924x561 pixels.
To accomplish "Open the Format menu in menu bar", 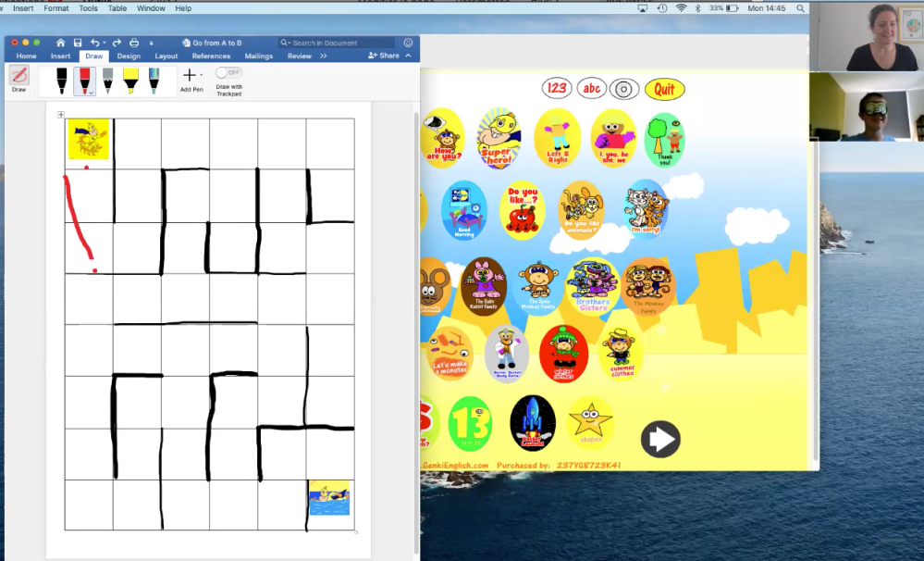I will click(55, 7).
